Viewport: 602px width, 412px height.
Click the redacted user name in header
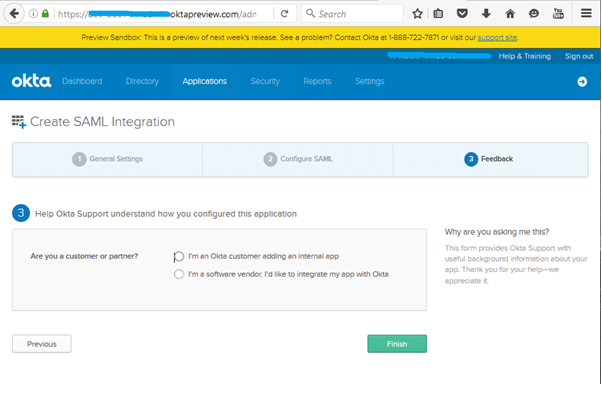(x=439, y=56)
